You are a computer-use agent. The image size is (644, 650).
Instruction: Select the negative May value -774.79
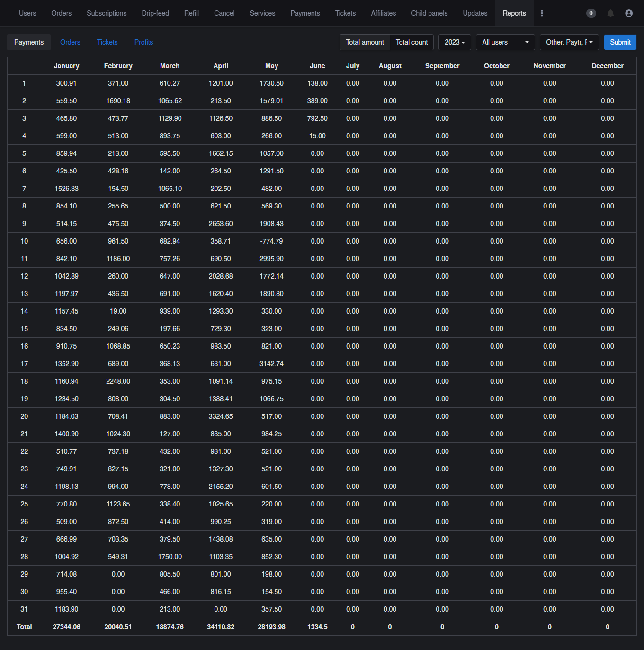point(271,241)
